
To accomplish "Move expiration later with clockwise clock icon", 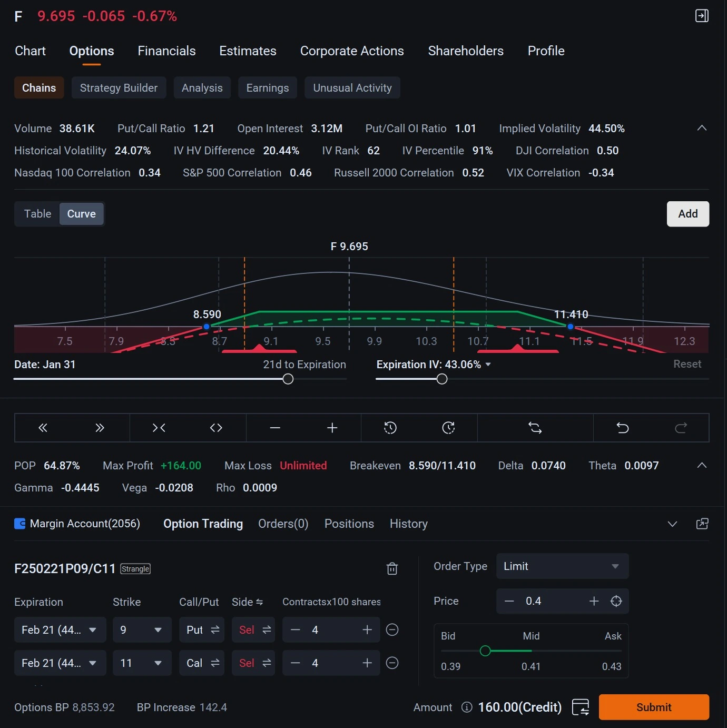I will pyautogui.click(x=448, y=428).
